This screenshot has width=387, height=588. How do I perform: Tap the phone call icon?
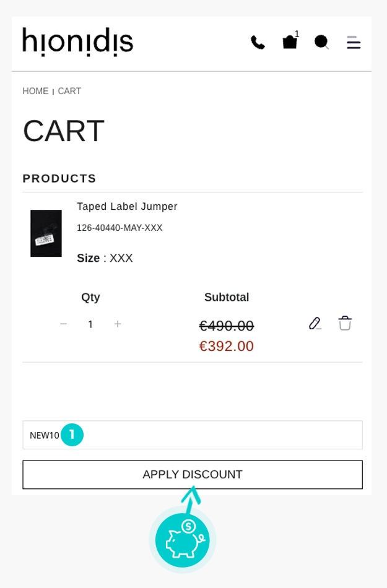pyautogui.click(x=258, y=43)
